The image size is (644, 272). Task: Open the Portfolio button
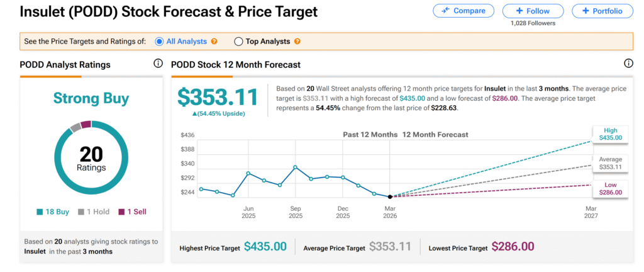coord(602,11)
